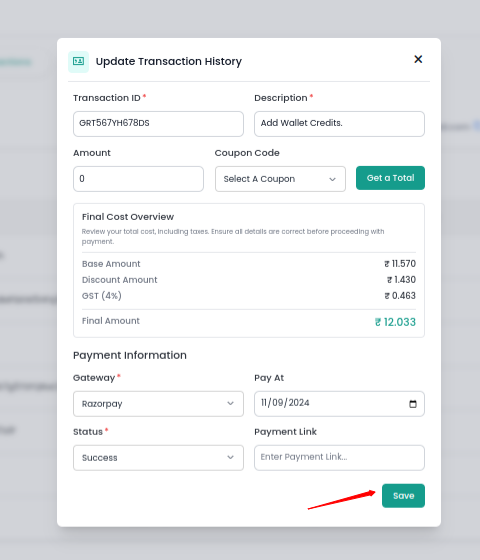The height and width of the screenshot is (560, 480).
Task: Click the Final Cost Overview heading
Action: coord(128,217)
